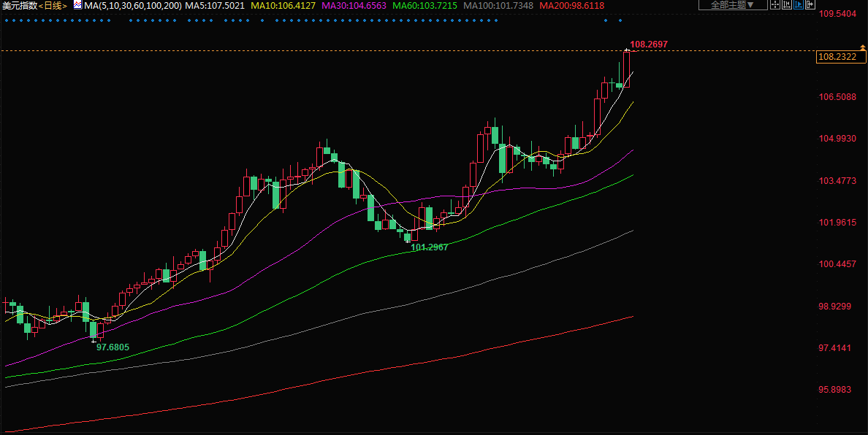868x435 pixels.
Task: Open MA(5,10,30,60,100,200) parameter settings
Action: tap(133, 6)
